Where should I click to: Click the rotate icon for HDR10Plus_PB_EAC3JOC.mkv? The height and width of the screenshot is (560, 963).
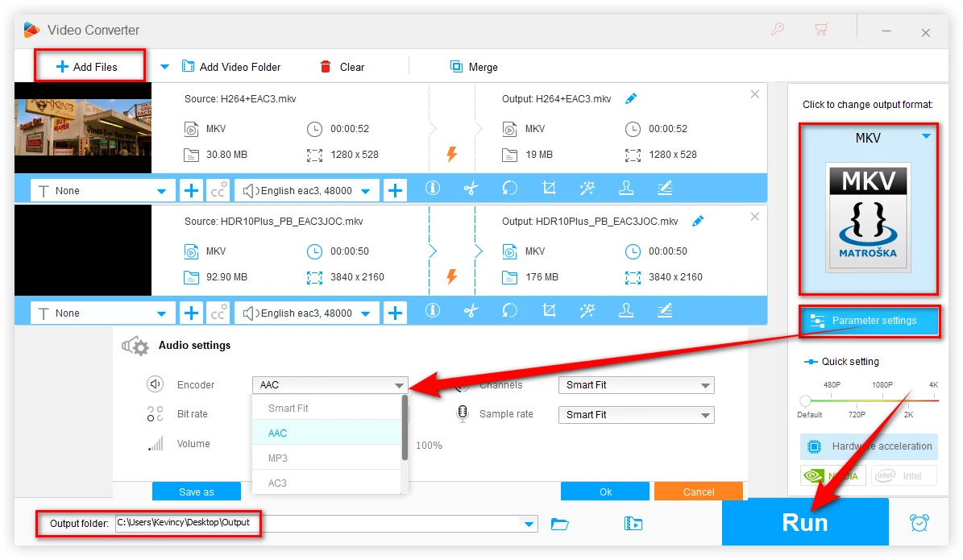click(509, 311)
